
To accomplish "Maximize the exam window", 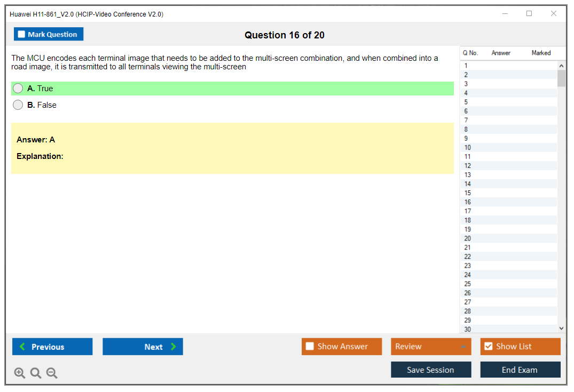I will click(529, 14).
